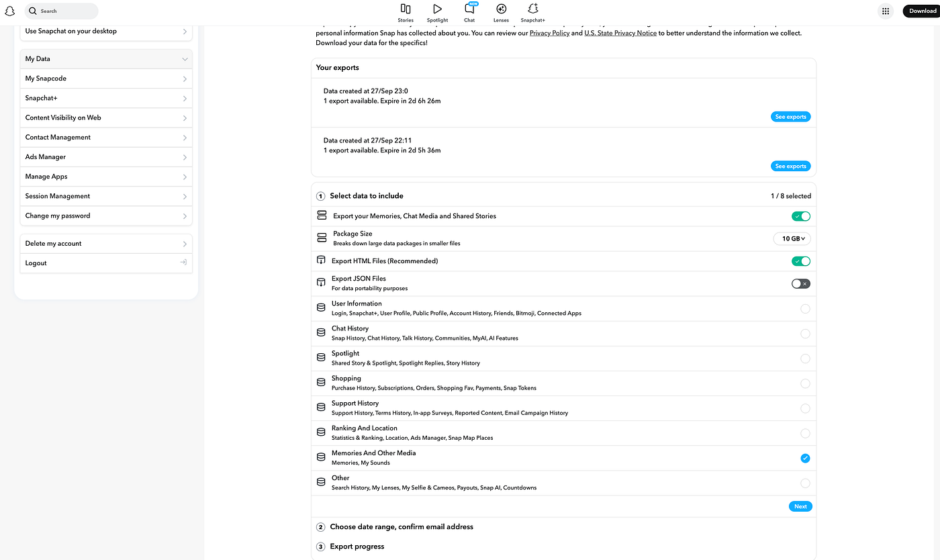Image resolution: width=940 pixels, height=560 pixels.
Task: Click the Spotlight data category icon
Action: [321, 357]
